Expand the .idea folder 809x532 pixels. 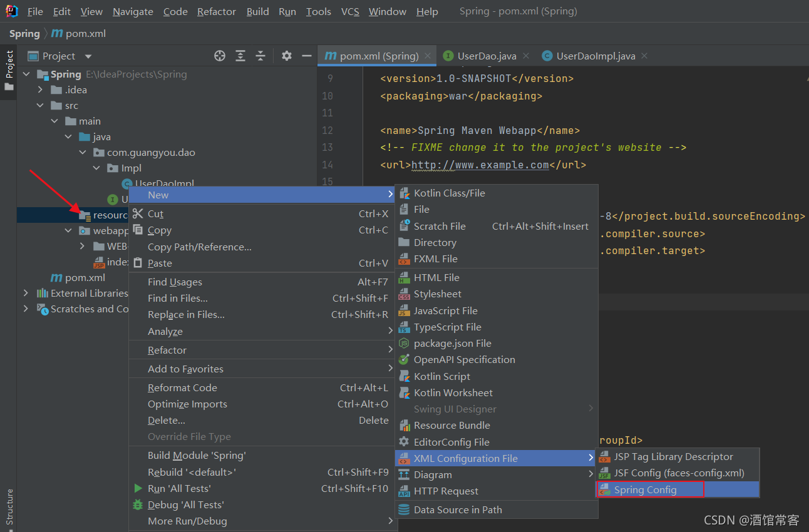pos(41,90)
